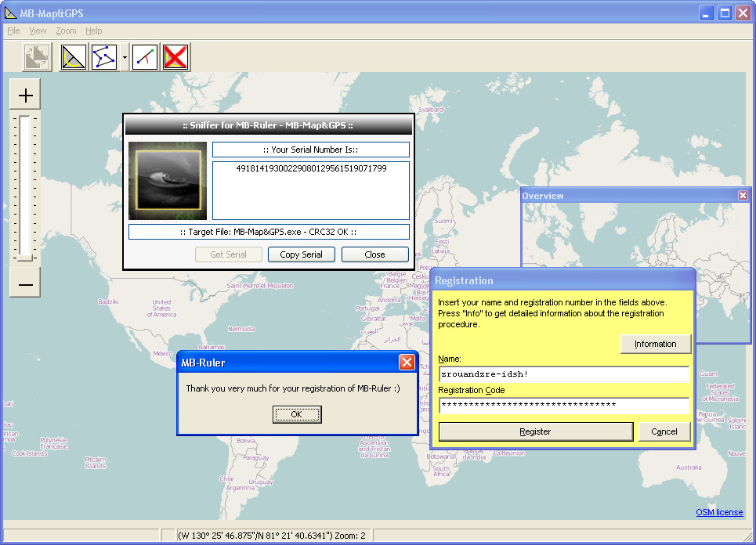
Task: Click the Thank you registration message text
Action: pos(293,388)
